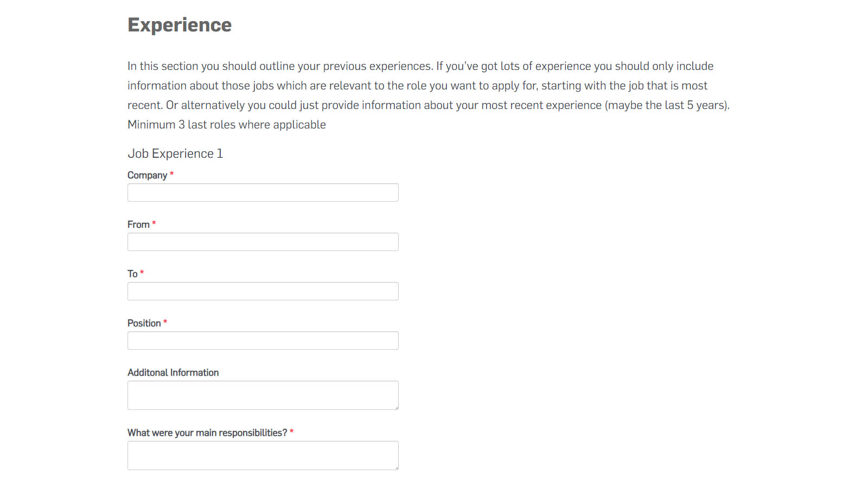
Task: Click the responsibilities textarea resize handle
Action: [397, 468]
